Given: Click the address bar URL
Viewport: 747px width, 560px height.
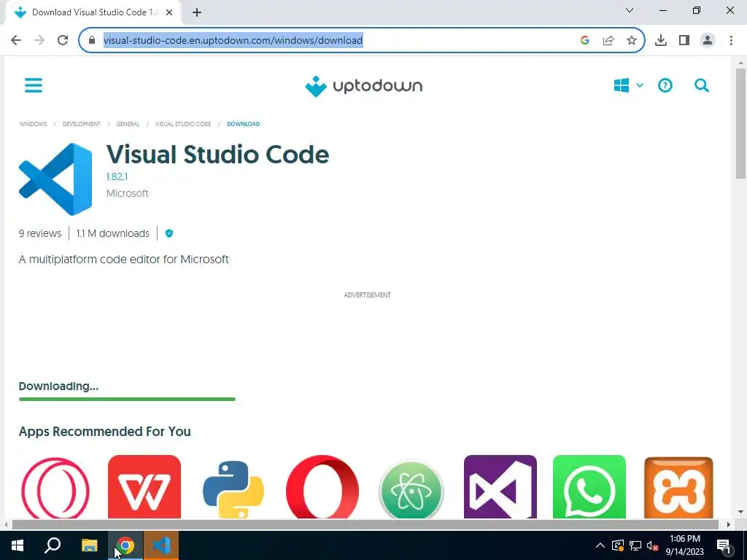Looking at the screenshot, I should click(x=233, y=40).
